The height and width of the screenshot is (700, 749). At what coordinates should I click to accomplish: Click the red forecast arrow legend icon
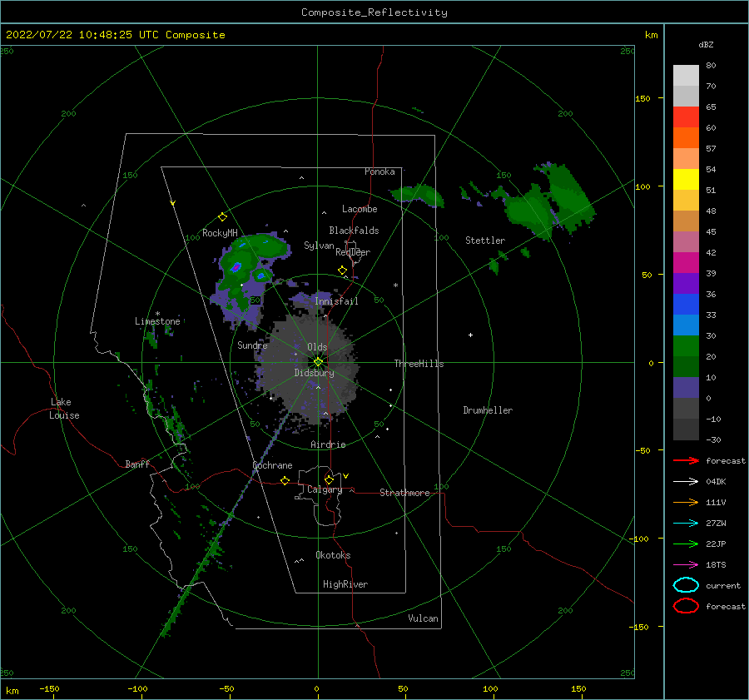(686, 460)
